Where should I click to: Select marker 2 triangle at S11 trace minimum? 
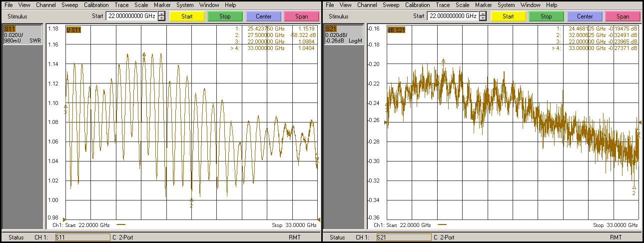(x=191, y=200)
